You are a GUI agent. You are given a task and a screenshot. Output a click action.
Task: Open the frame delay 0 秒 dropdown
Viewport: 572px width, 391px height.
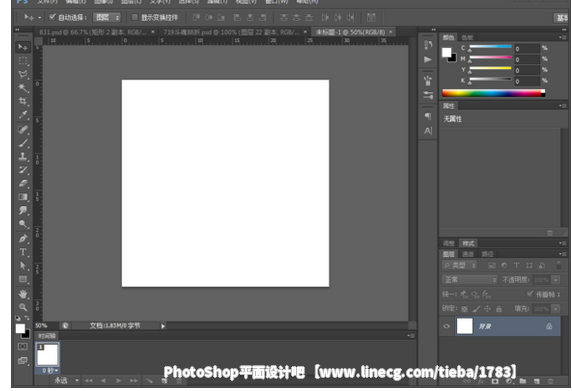(x=49, y=371)
